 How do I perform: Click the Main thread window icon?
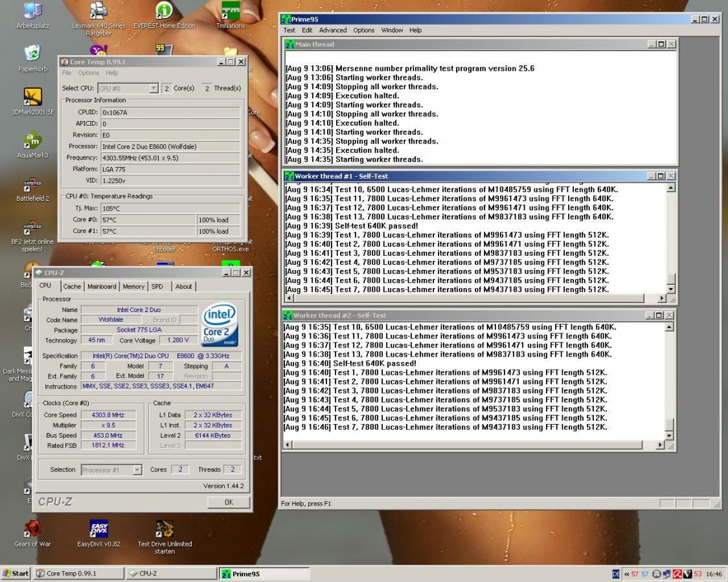[x=290, y=45]
